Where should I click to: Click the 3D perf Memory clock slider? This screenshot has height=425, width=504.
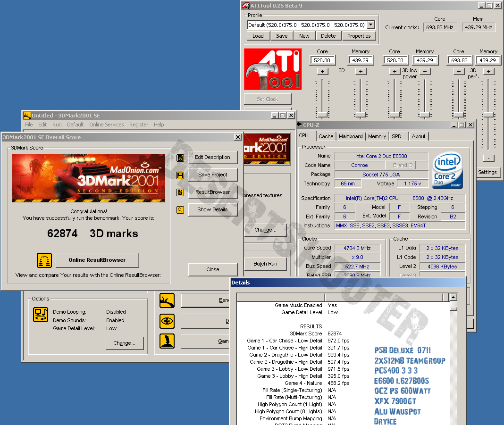click(488, 115)
